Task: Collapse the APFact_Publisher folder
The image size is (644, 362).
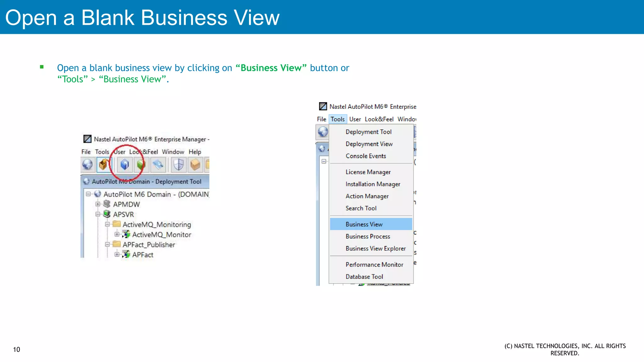Action: pyautogui.click(x=107, y=244)
